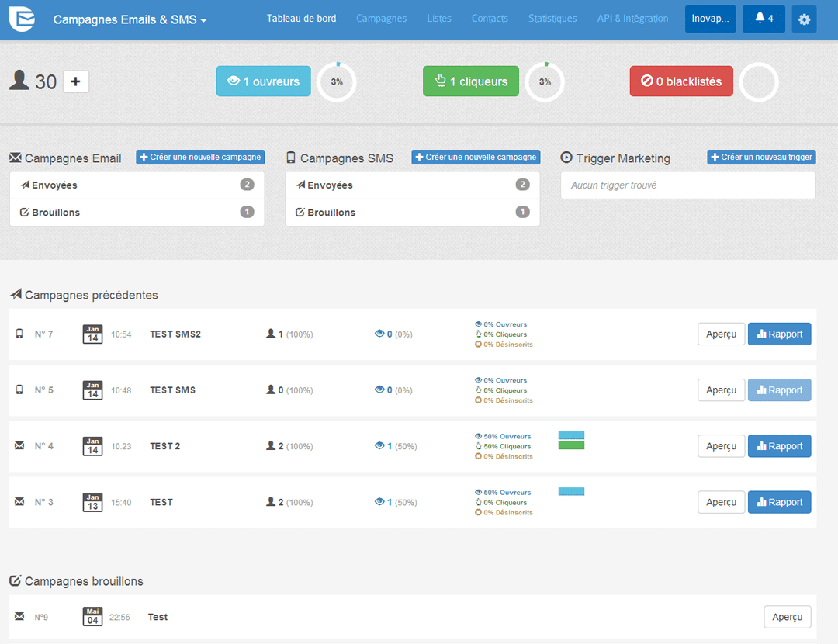This screenshot has width=838, height=644.
Task: Click the eye icon in TEST 2 row
Action: pos(379,445)
